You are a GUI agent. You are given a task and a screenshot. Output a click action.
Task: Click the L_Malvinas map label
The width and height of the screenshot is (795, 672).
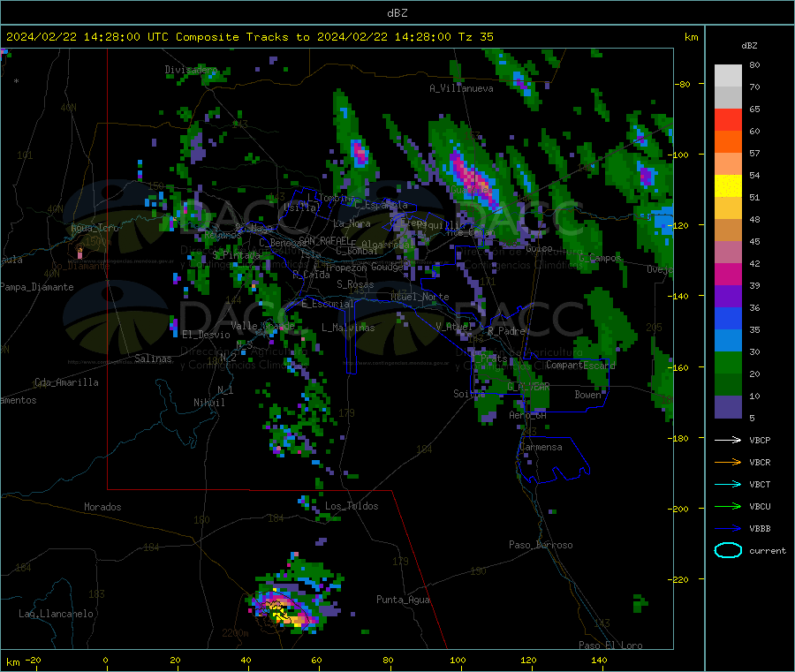tap(348, 328)
